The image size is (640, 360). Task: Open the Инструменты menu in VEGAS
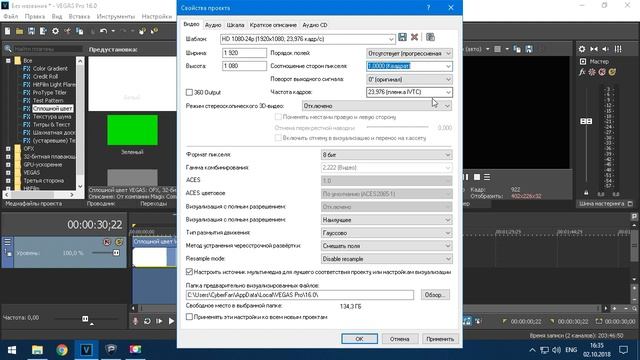pyautogui.click(x=116, y=16)
